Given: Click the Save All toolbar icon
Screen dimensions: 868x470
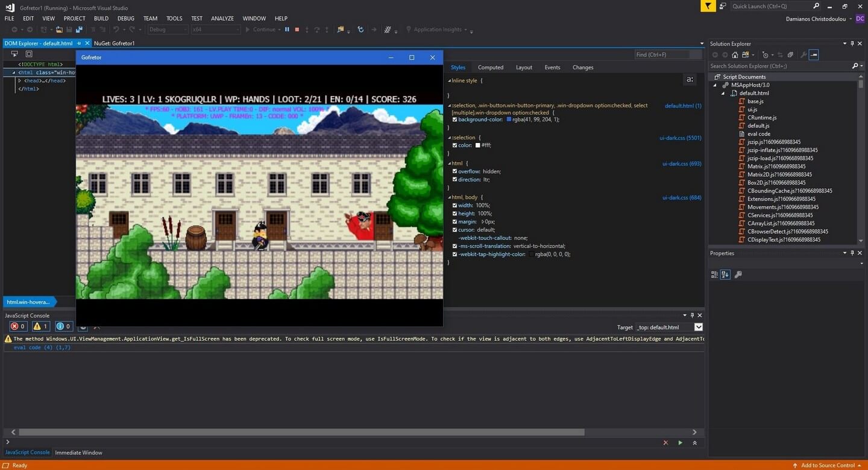Looking at the screenshot, I should (x=79, y=30).
